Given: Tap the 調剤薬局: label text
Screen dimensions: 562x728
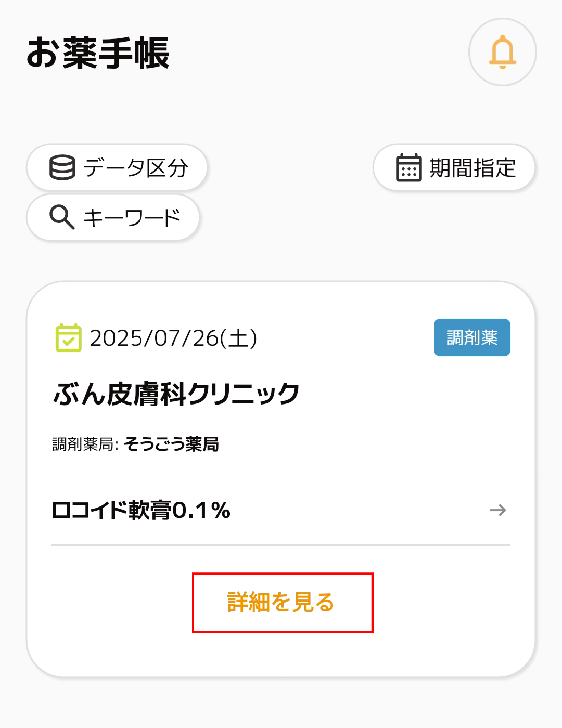Looking at the screenshot, I should pos(85,444).
